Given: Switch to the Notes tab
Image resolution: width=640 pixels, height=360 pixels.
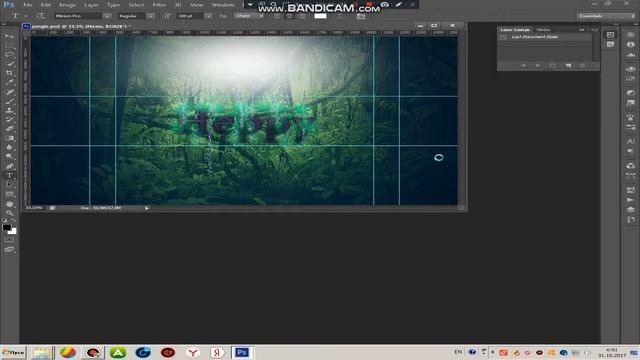Looking at the screenshot, I should pyautogui.click(x=543, y=30).
